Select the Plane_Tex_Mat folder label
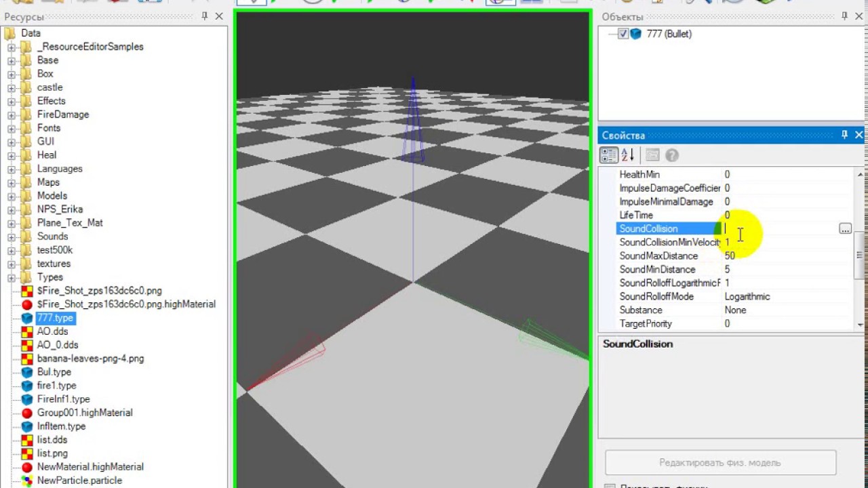Viewport: 868px width, 488px height. tap(70, 223)
